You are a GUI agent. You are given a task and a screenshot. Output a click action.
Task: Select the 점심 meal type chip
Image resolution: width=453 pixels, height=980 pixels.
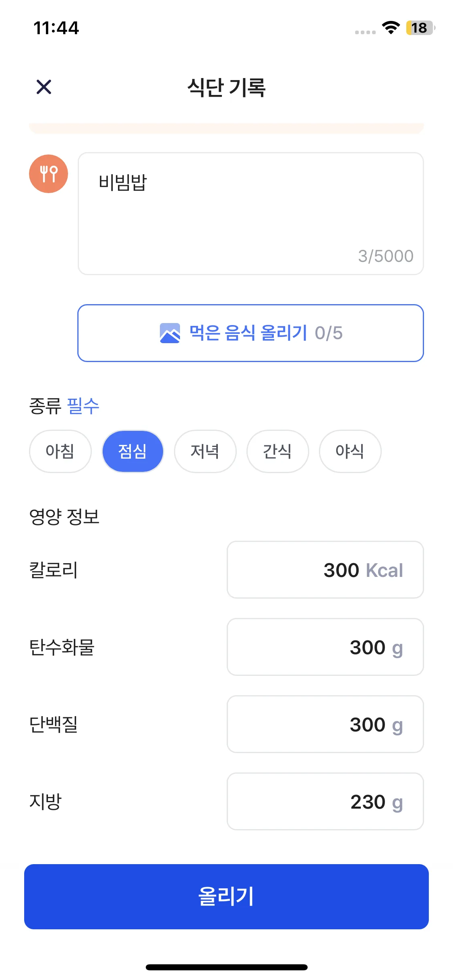point(132,451)
